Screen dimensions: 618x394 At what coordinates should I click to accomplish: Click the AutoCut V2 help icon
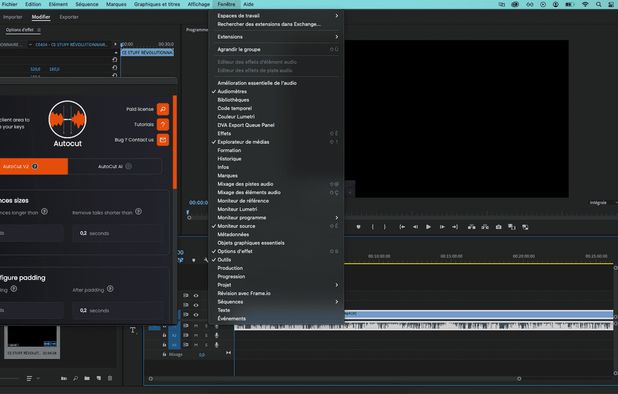35,166
